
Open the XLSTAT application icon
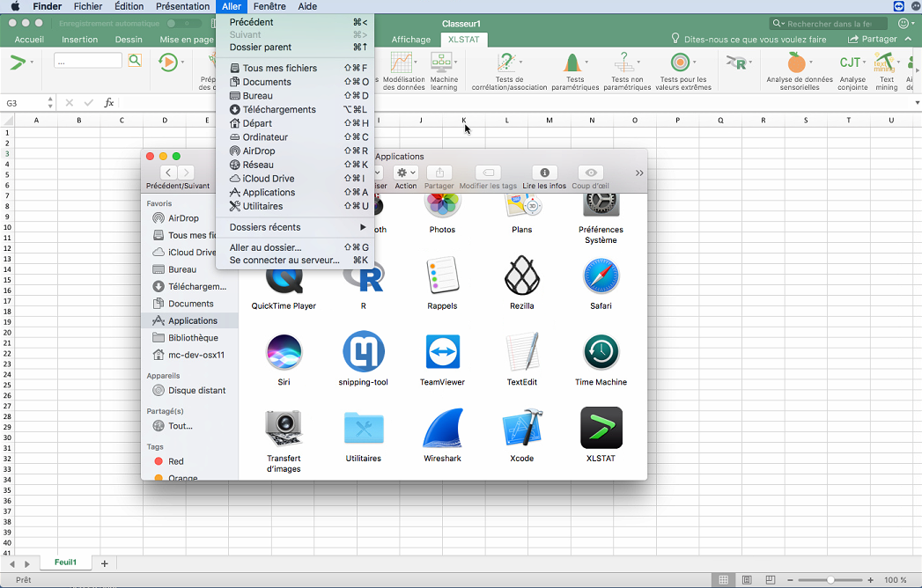click(x=601, y=428)
